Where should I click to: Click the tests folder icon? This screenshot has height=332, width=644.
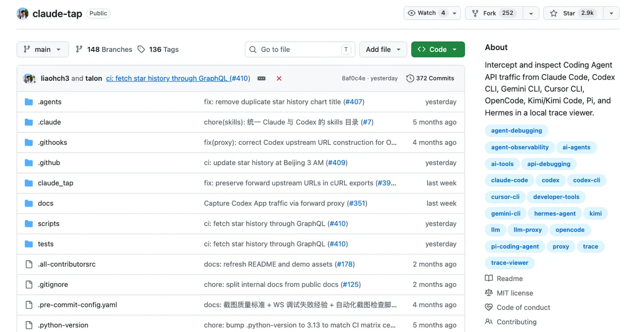click(29, 244)
